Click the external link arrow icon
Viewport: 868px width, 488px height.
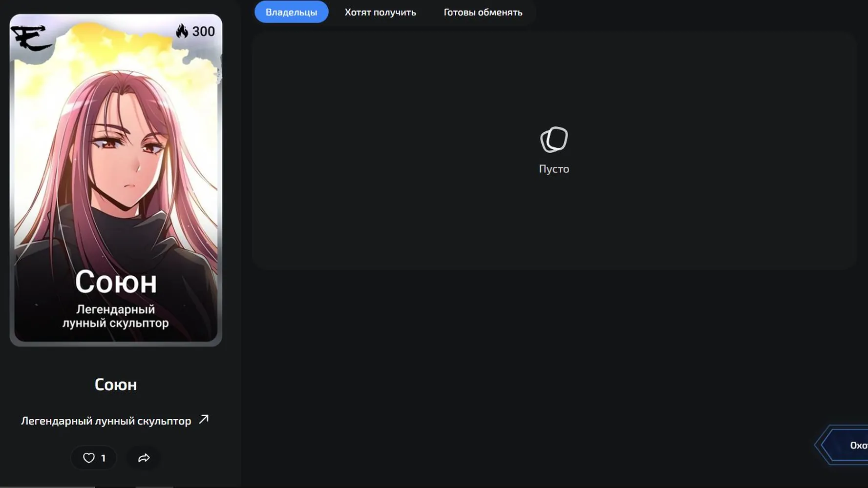204,420
